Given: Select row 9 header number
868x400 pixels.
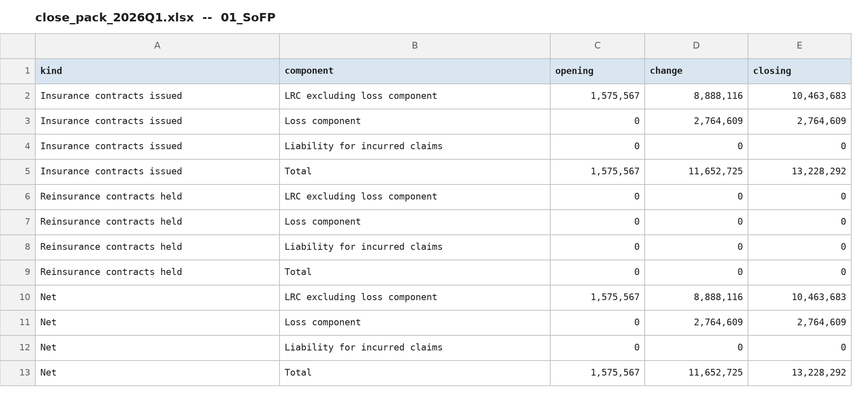Looking at the screenshot, I should tap(18, 273).
